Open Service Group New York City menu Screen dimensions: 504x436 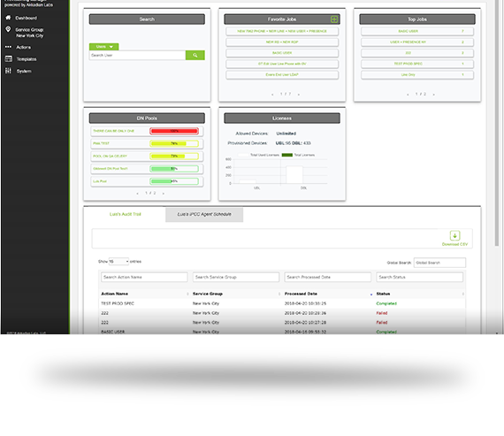(29, 33)
